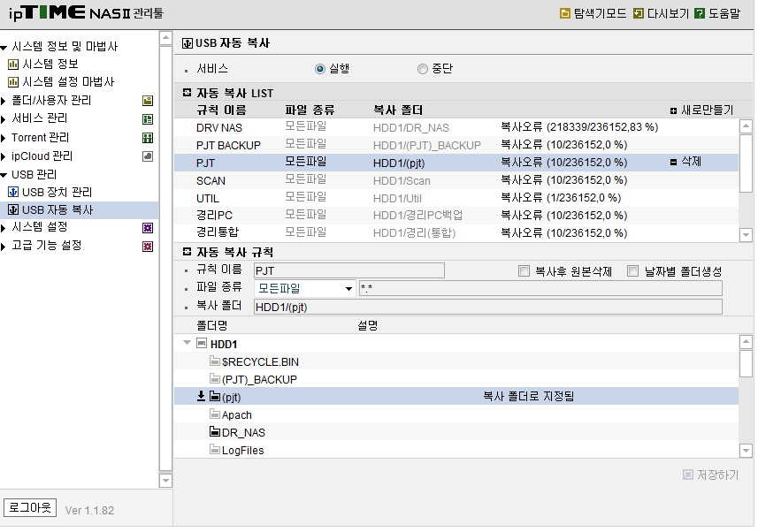
Task: Click the LogFiles folder icon
Action: point(215,450)
